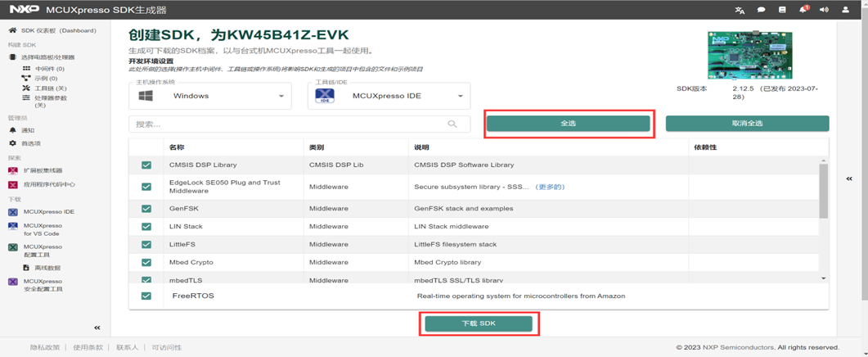Open the Terms of Use footer link
868x357 pixels.
(88, 347)
